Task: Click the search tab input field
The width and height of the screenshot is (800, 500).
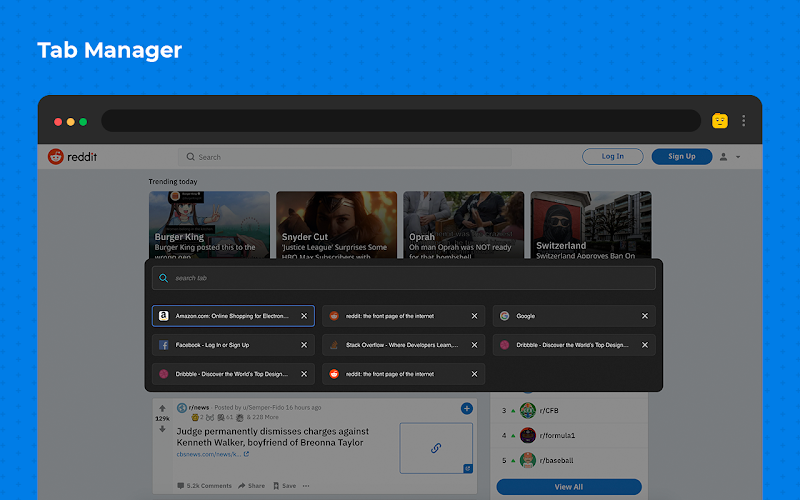Action: (404, 278)
